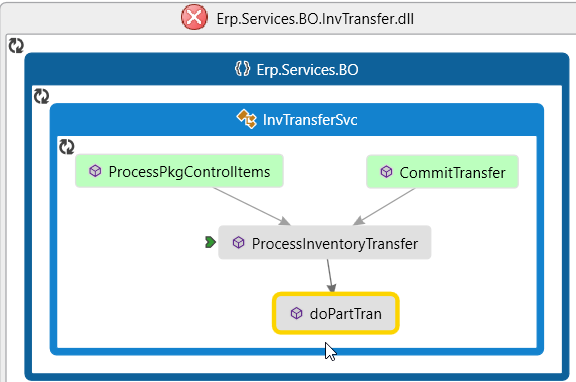The height and width of the screenshot is (382, 576).
Task: Click the class icon beside InvTransferSvc
Action: tap(247, 119)
